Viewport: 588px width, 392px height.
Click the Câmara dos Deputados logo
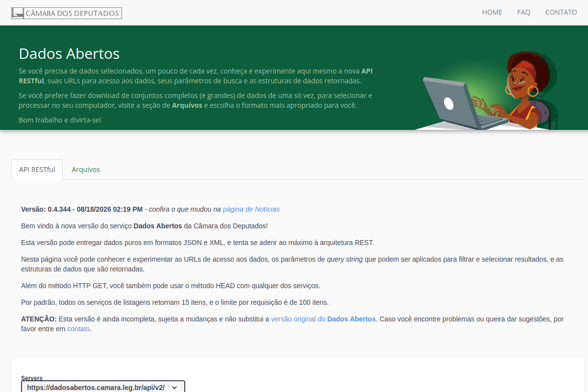tap(67, 13)
